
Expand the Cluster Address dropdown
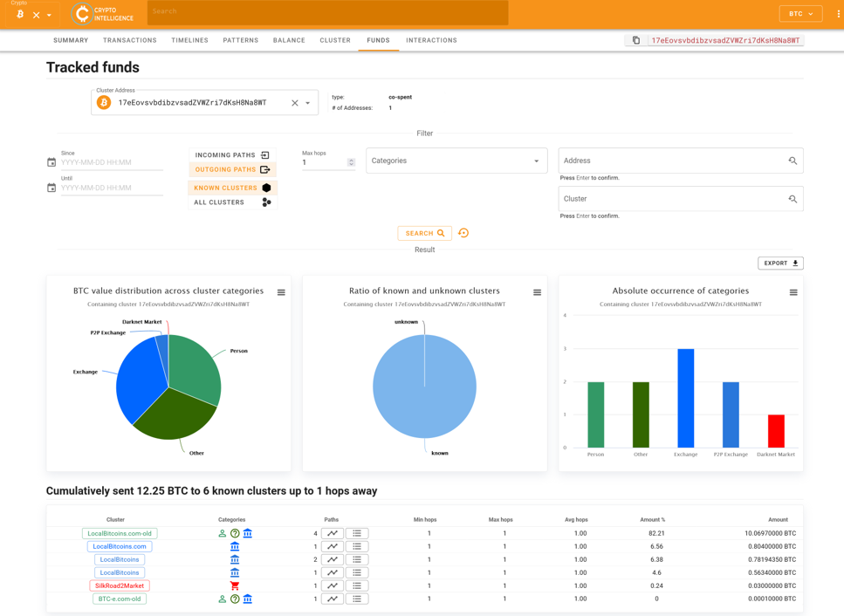308,103
